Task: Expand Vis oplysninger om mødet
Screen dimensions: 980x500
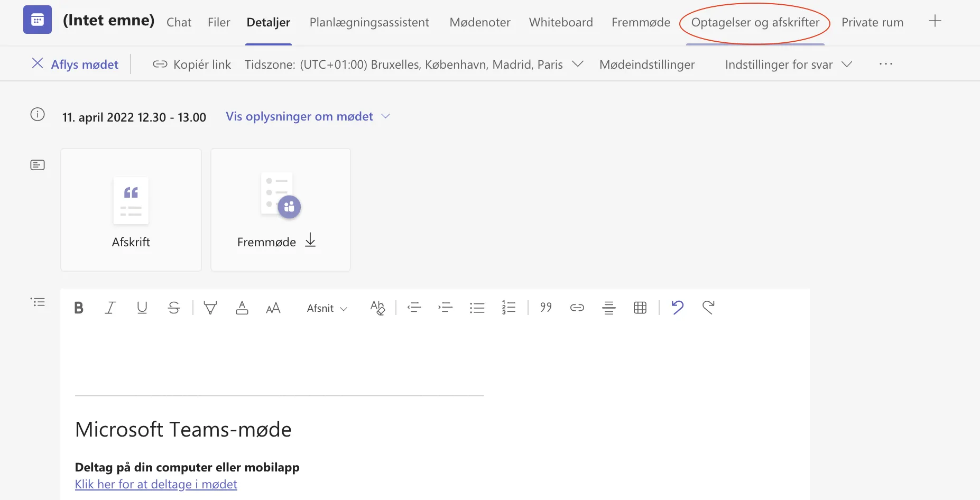Action: (x=308, y=116)
